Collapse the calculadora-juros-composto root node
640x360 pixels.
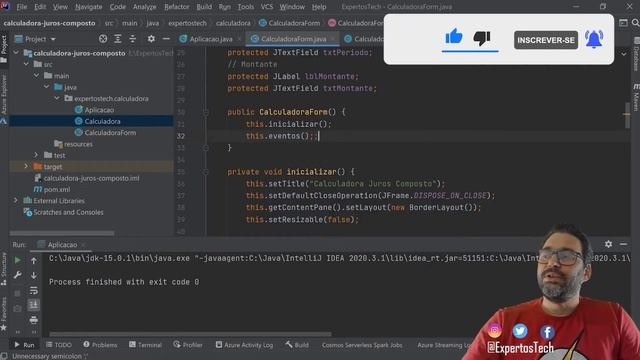tap(16, 53)
